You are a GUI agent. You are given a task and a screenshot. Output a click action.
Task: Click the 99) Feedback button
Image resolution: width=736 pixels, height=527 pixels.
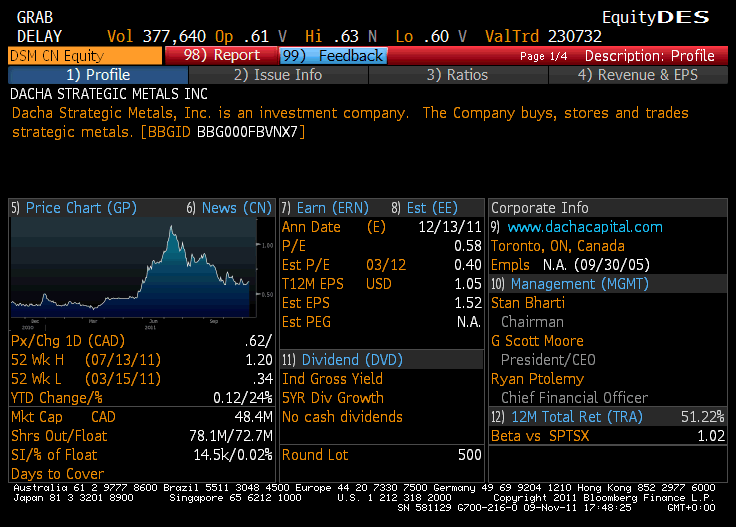[x=333, y=56]
